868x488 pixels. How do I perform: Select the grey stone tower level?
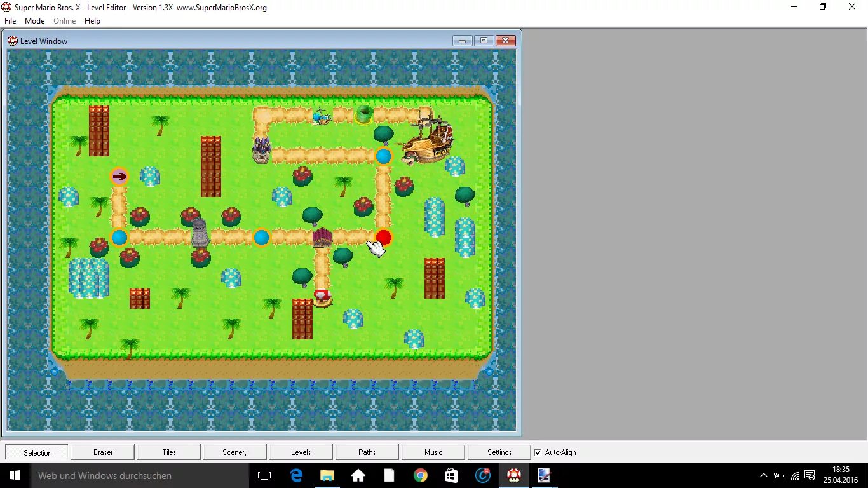coord(200,233)
